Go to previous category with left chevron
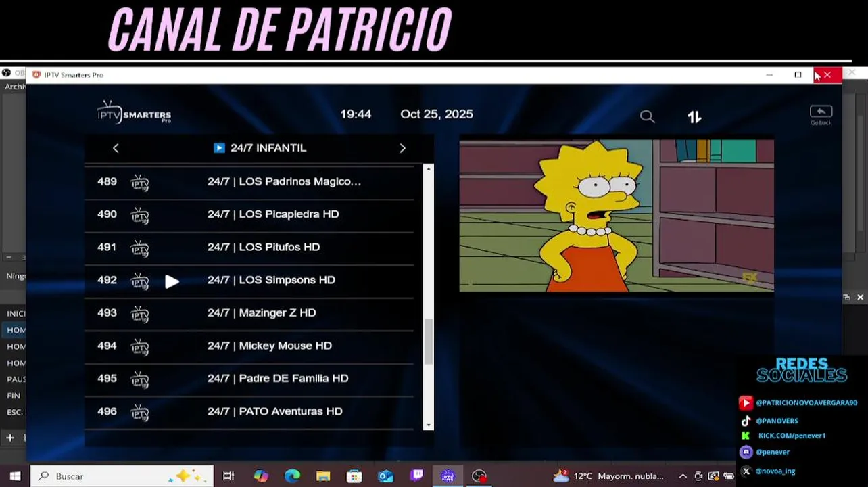Screen dimensions: 868x487 pos(116,148)
